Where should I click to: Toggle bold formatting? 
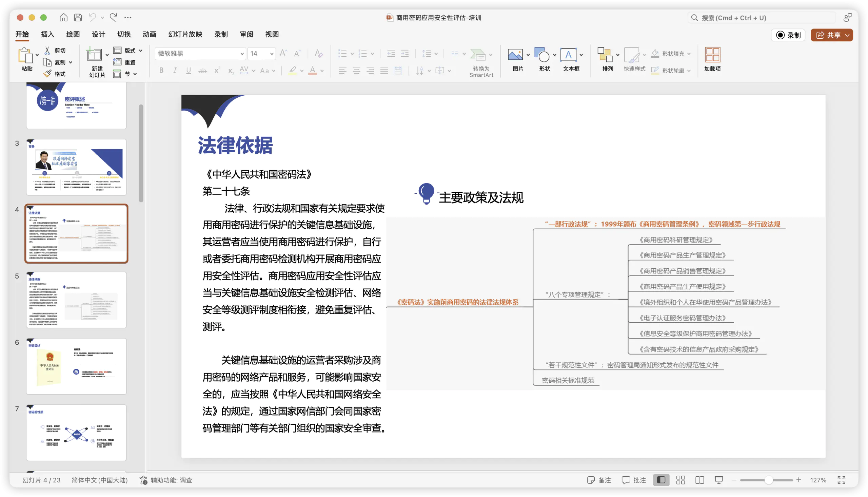(161, 70)
